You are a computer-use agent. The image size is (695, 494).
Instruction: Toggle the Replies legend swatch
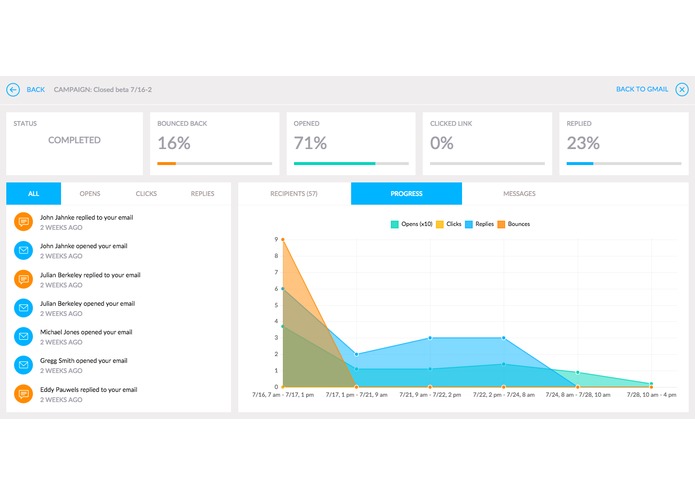tap(469, 224)
